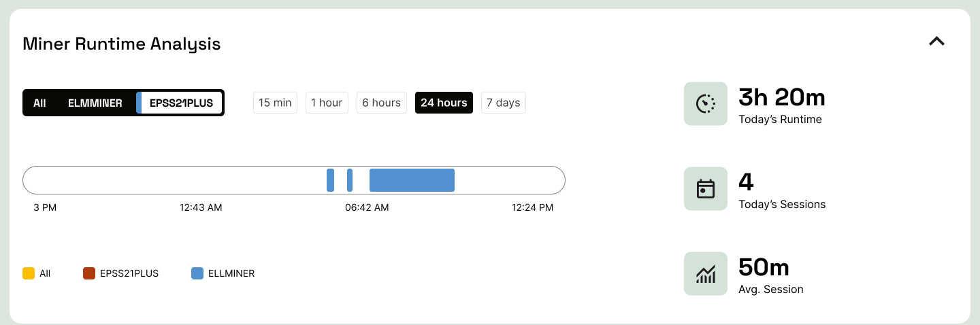Image resolution: width=980 pixels, height=325 pixels.
Task: Click the blue ELLMINER legend swatch
Action: (197, 273)
